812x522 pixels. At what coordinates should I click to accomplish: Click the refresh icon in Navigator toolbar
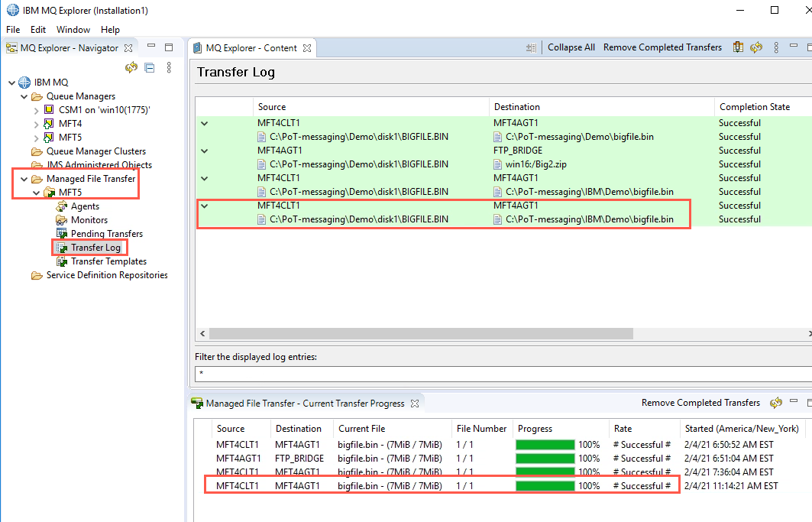[131, 67]
